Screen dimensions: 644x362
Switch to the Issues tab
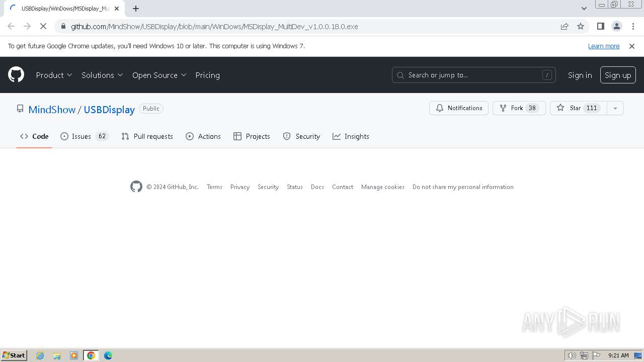click(85, 136)
